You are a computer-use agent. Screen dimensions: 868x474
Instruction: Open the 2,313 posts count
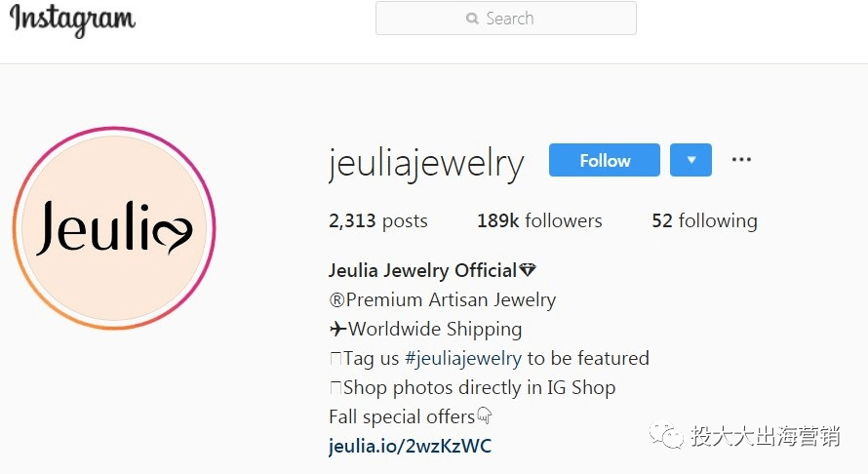378,221
